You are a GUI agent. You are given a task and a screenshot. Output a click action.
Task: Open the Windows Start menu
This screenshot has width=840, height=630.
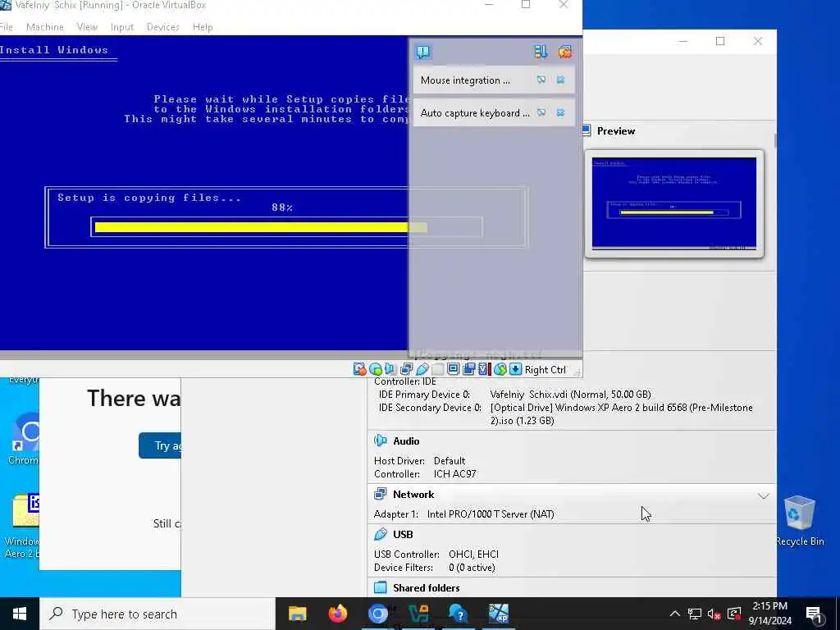pyautogui.click(x=20, y=614)
